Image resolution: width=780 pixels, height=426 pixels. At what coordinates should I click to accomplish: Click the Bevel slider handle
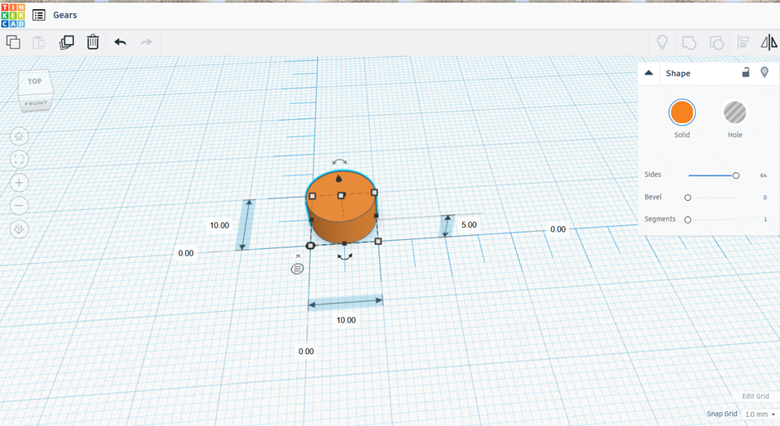click(x=687, y=198)
